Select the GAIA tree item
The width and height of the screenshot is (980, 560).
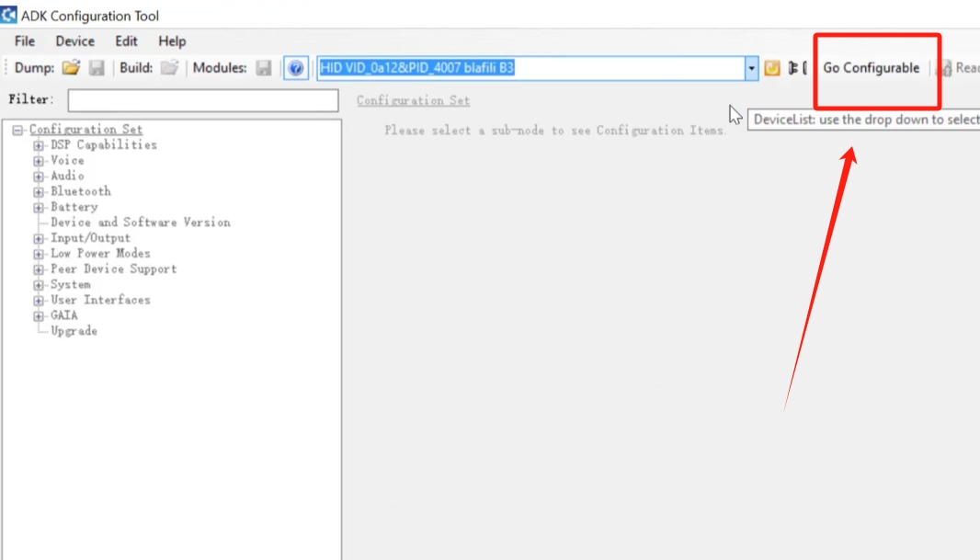click(x=64, y=315)
